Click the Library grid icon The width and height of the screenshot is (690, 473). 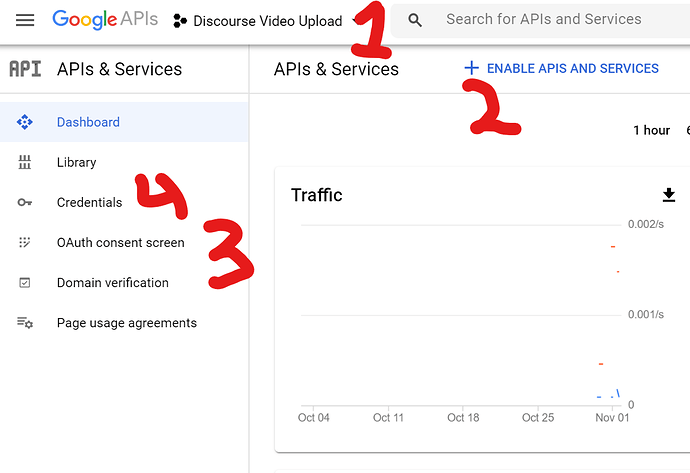click(x=25, y=162)
